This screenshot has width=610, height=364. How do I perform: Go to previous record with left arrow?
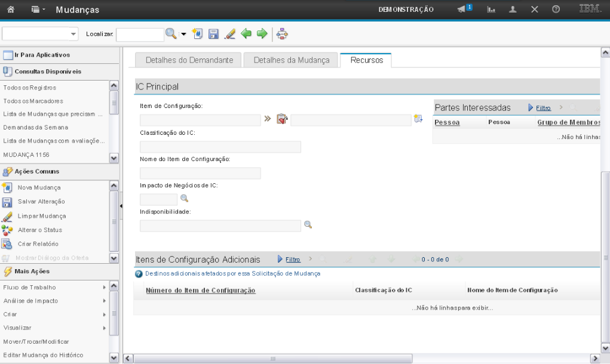(246, 34)
